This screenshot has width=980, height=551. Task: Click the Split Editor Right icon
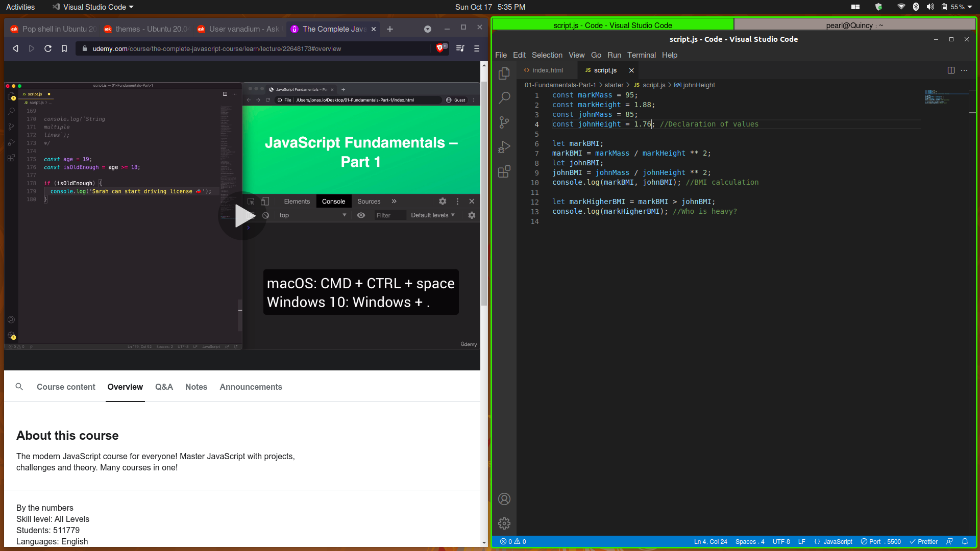[x=951, y=70]
